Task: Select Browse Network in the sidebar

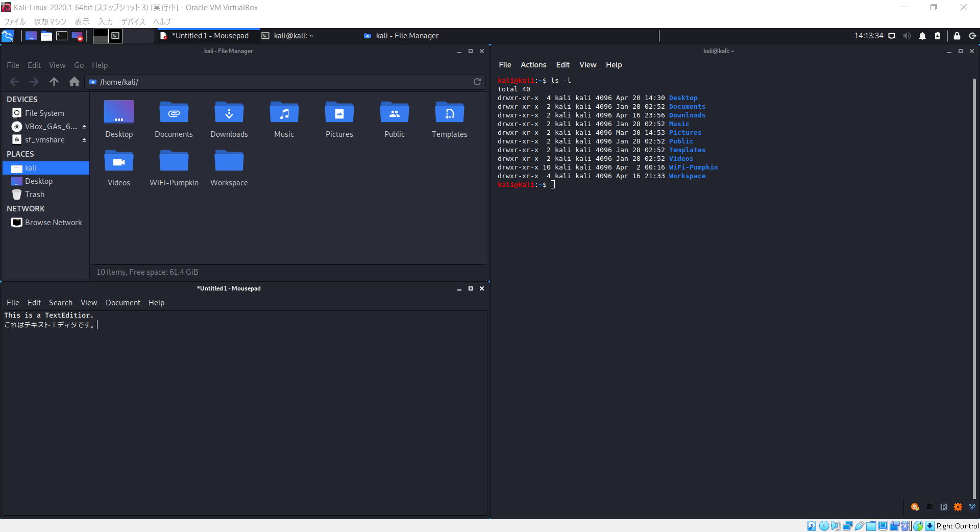Action: click(x=46, y=223)
